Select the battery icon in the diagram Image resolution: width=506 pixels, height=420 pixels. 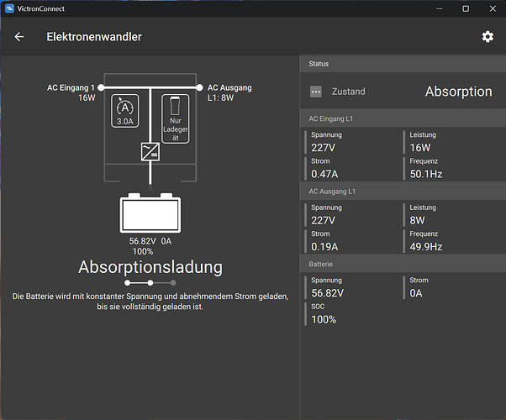[150, 213]
